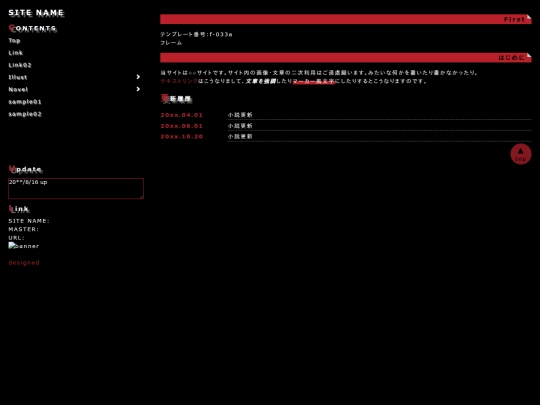
Task: Click the Update sidebar heading
Action: click(25, 169)
